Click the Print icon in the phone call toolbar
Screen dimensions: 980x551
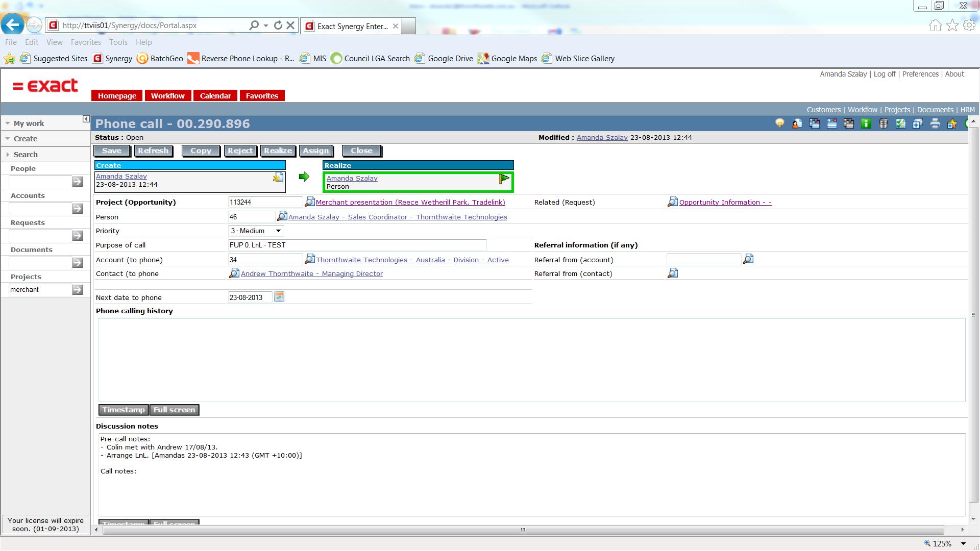click(935, 123)
